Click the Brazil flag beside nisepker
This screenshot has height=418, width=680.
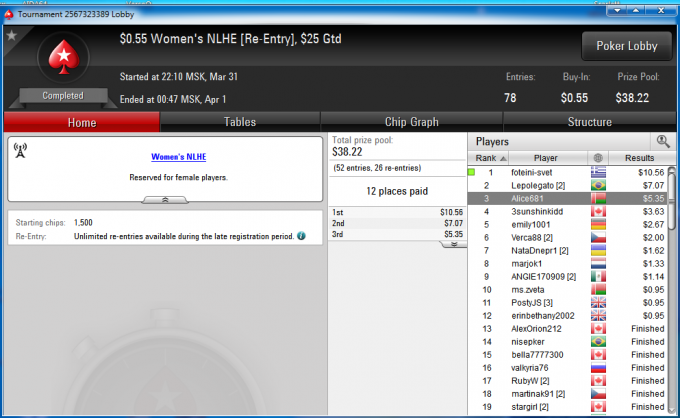(x=598, y=342)
